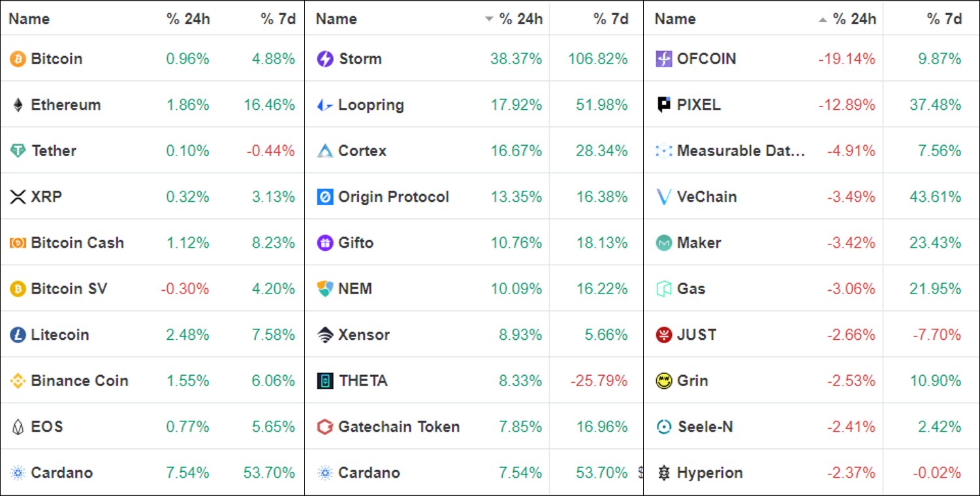980x496 pixels.
Task: Sort middle table by % 24h descending arrow
Action: [489, 19]
